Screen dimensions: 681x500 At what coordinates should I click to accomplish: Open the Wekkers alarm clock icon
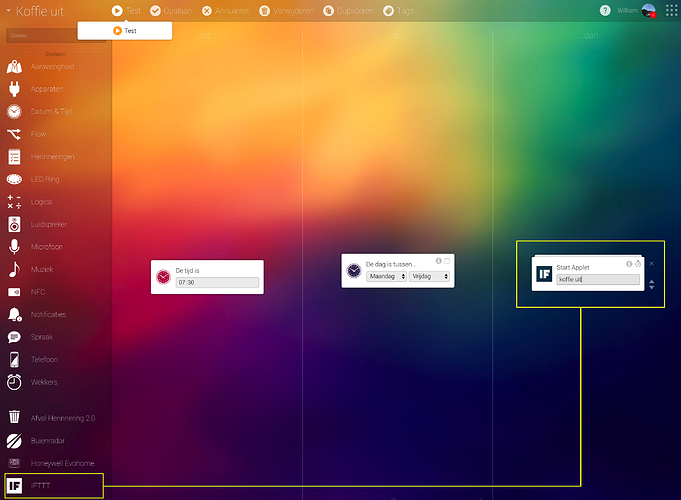(14, 382)
